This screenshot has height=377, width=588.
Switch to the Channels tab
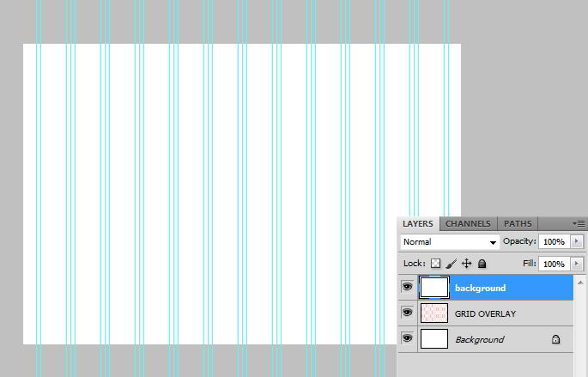[x=468, y=223]
